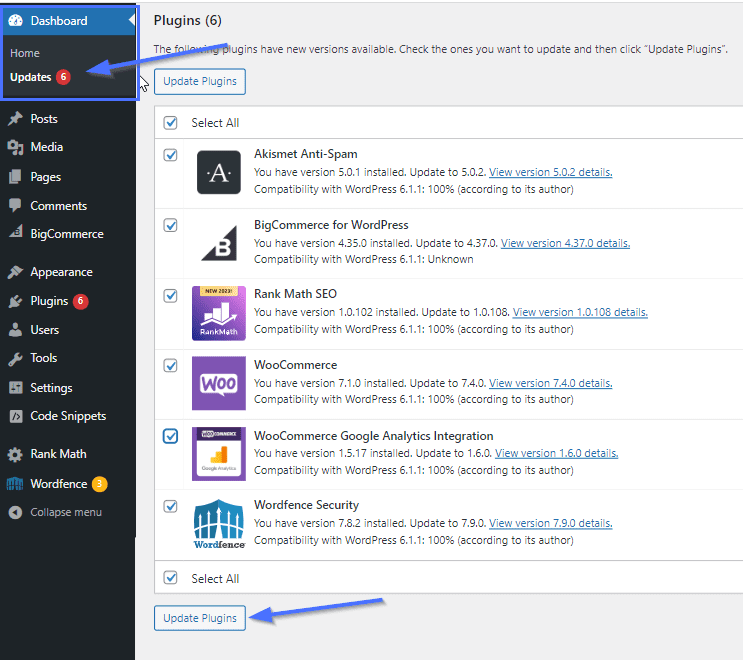
Task: Open the Code Snippets menu
Action: pyautogui.click(x=68, y=416)
